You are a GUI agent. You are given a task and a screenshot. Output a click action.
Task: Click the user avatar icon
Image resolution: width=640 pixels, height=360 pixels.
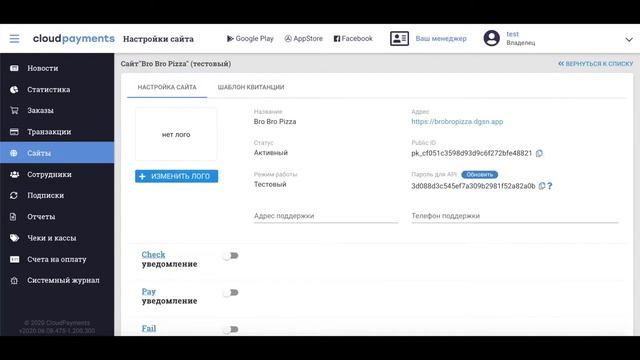click(491, 38)
